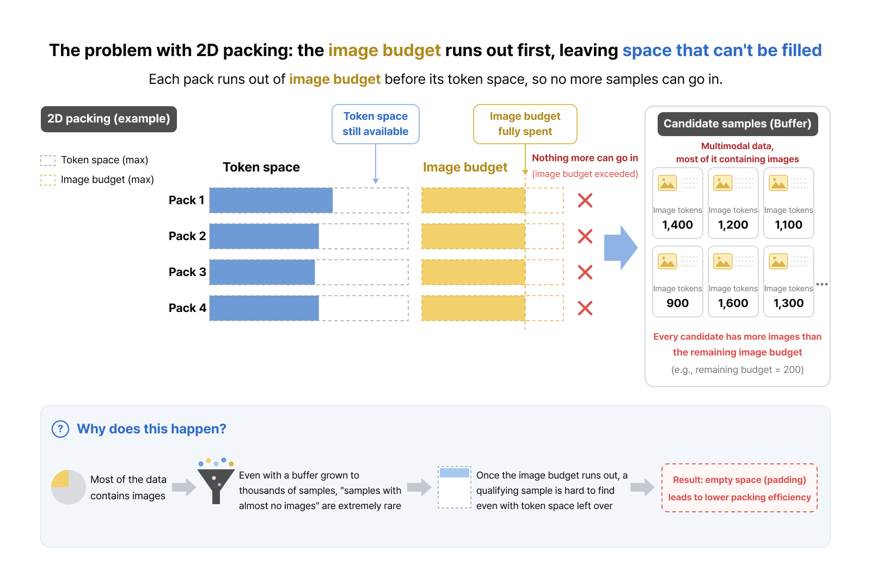Click the Image budget fully spent callout

coord(525,124)
